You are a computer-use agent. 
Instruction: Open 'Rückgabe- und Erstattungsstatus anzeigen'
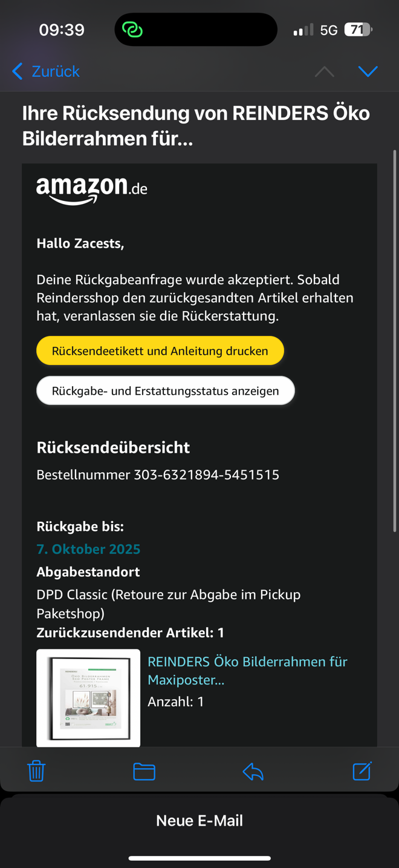point(165,390)
